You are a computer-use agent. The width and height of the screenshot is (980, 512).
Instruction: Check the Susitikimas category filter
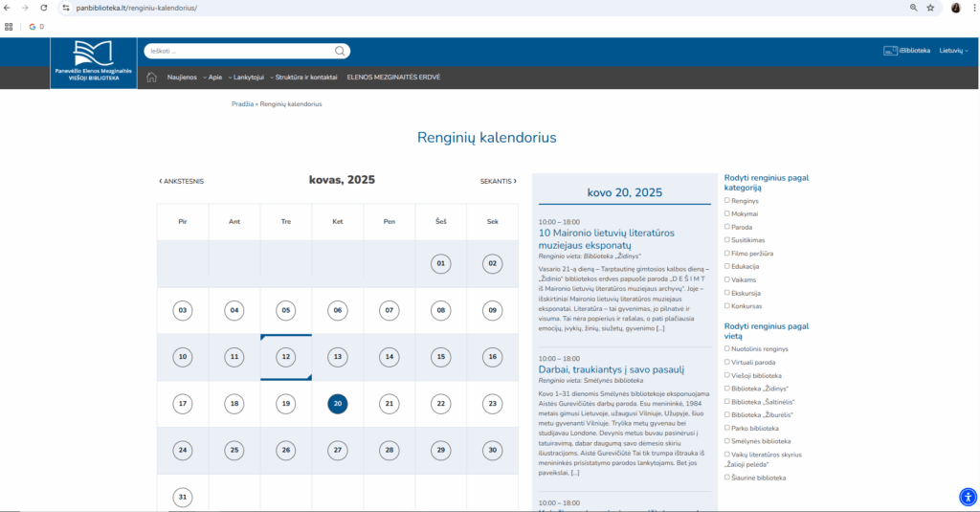[727, 240]
